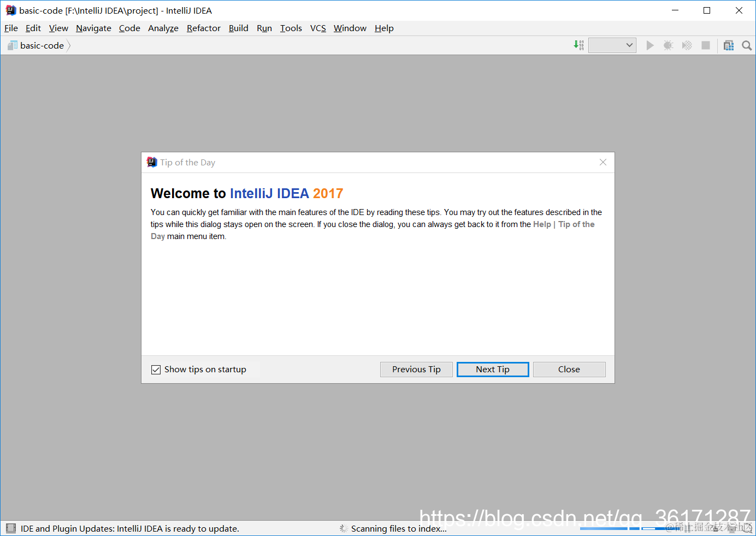Click the indexing spinner icon
The width and height of the screenshot is (756, 536).
click(344, 528)
